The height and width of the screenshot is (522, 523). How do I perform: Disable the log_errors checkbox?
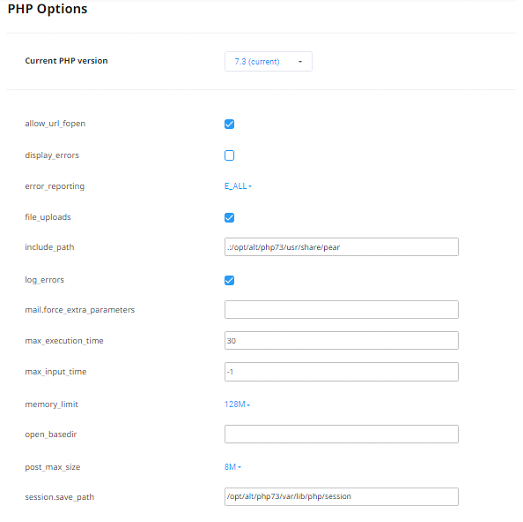pyautogui.click(x=229, y=280)
